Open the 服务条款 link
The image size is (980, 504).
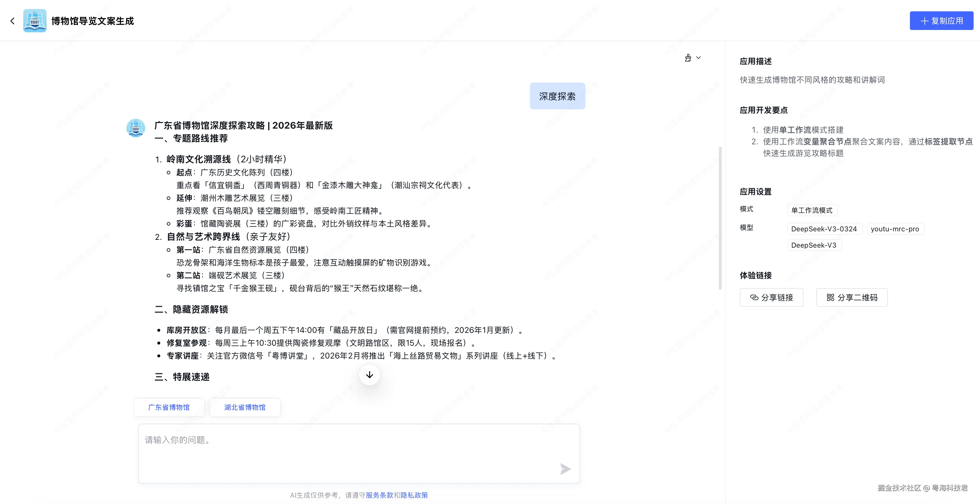379,495
